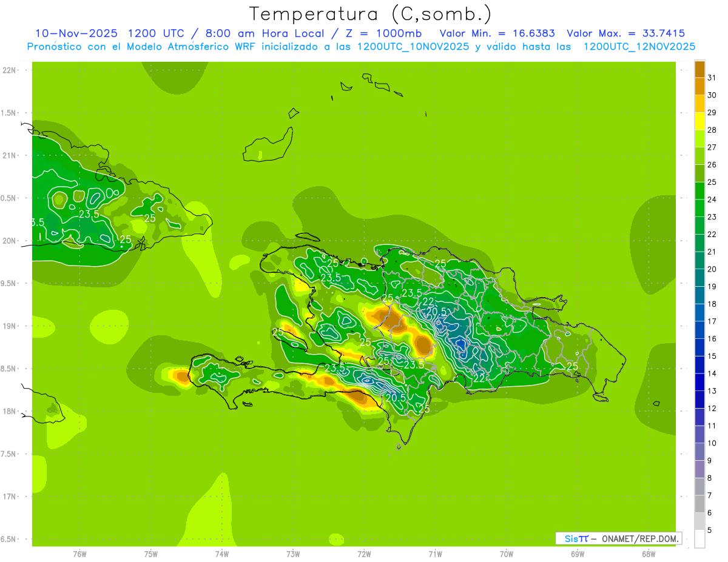
Task: Click the '69W' longitude axis label
Action: [x=578, y=554]
